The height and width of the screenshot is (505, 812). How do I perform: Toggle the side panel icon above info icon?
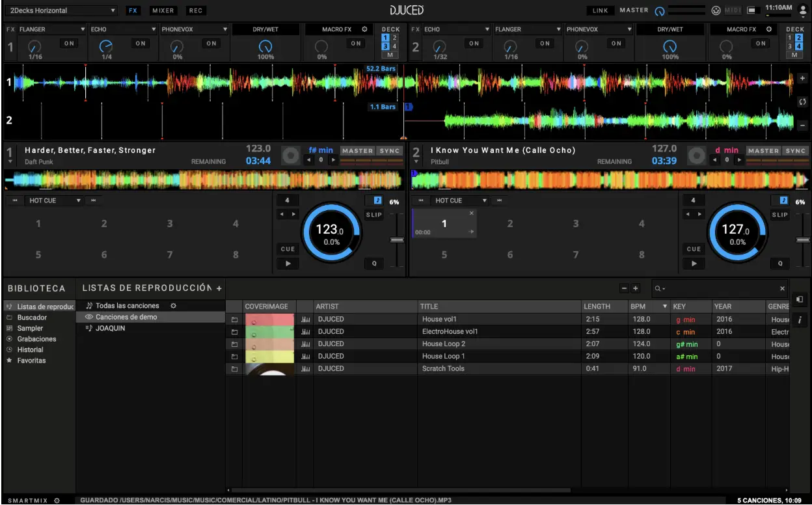[800, 299]
